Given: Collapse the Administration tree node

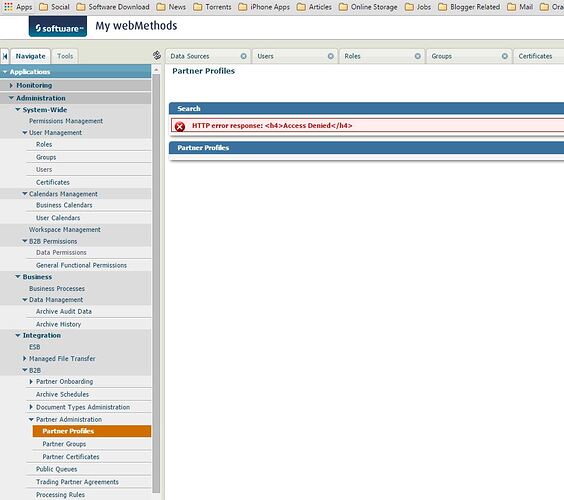Looking at the screenshot, I should pos(11,98).
